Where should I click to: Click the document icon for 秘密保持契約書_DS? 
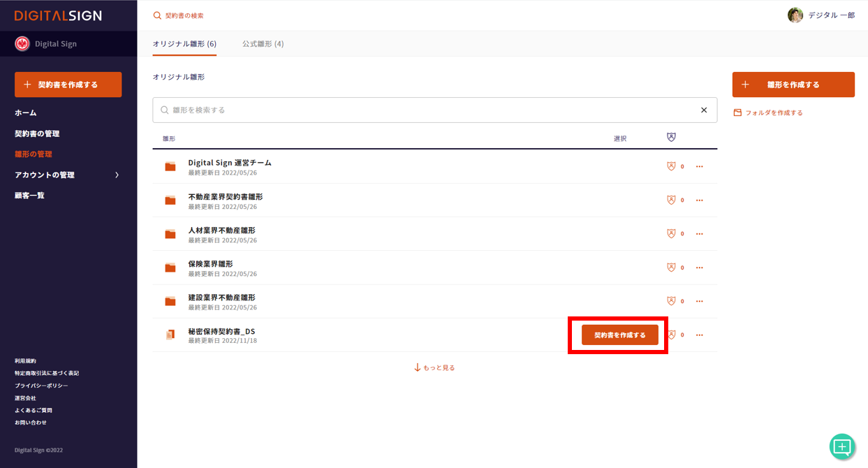click(170, 335)
